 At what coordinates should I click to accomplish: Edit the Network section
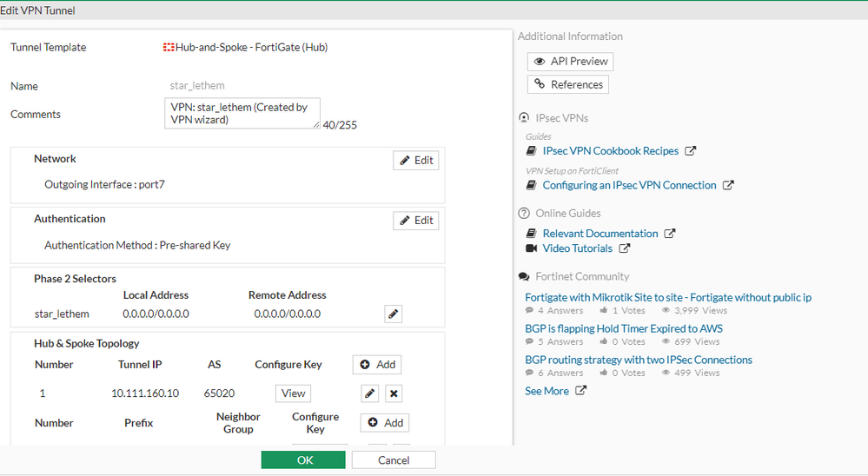pyautogui.click(x=416, y=161)
